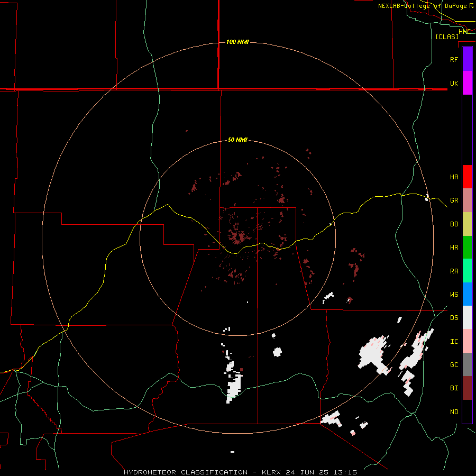
Task: Click the "100 NMI" range ring label
Action: [x=237, y=42]
